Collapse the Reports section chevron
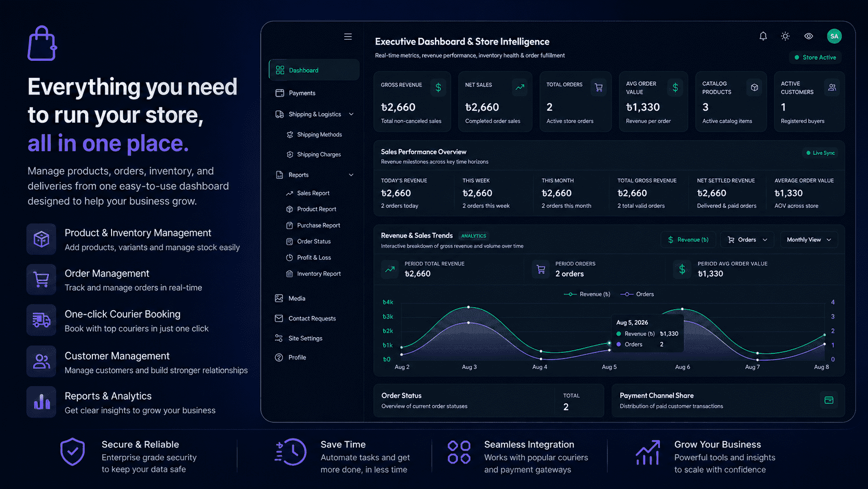The width and height of the screenshot is (868, 489). point(351,175)
